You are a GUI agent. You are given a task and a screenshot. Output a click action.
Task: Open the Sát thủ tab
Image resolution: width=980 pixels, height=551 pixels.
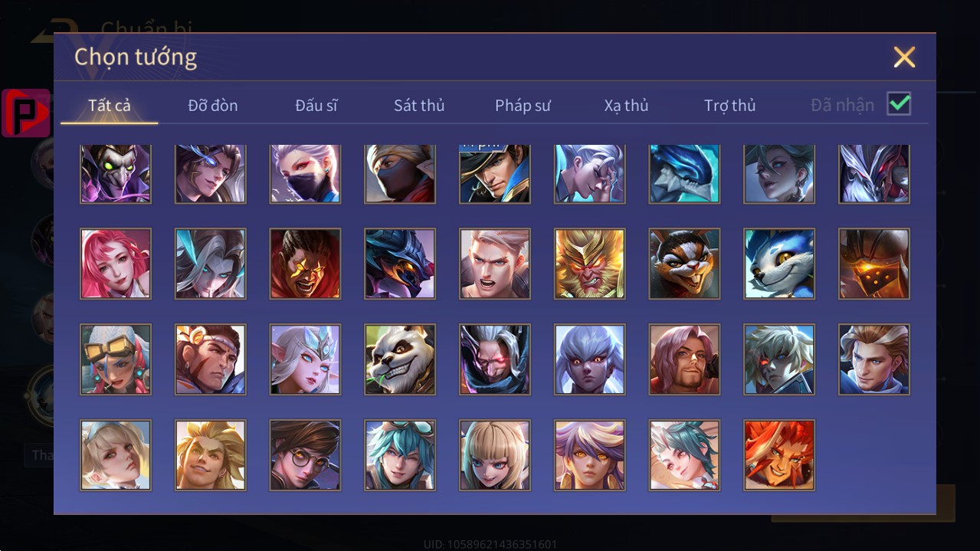(x=419, y=106)
